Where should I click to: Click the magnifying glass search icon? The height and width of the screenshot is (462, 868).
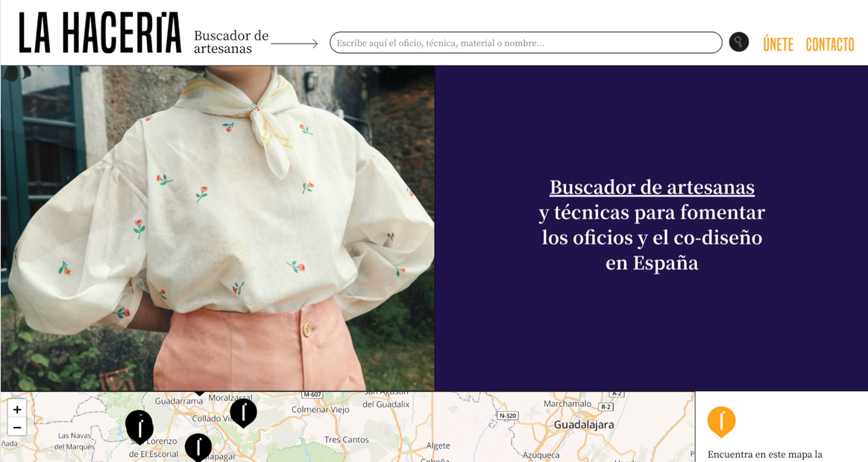(x=738, y=42)
